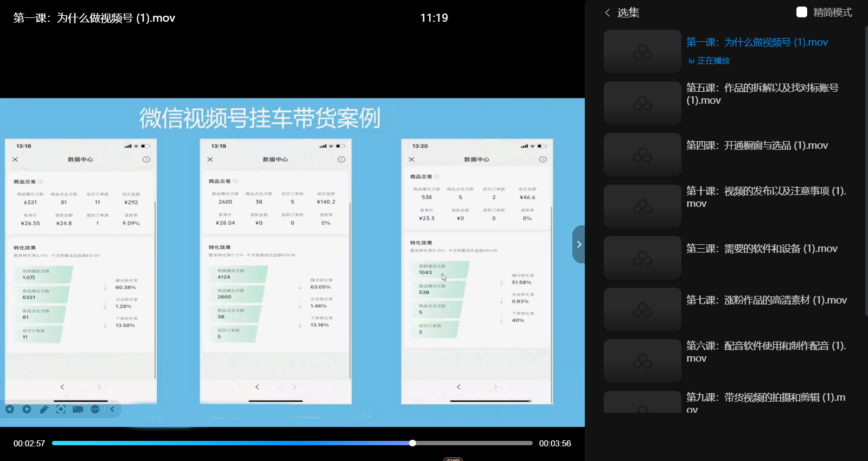Screen dimensions: 868x461
Task: Click the back chevron at the bottom of the 13:20 phone
Action: (x=458, y=387)
